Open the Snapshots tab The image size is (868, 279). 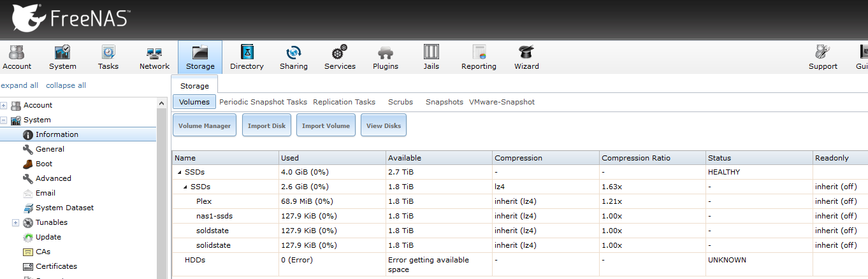tap(444, 102)
